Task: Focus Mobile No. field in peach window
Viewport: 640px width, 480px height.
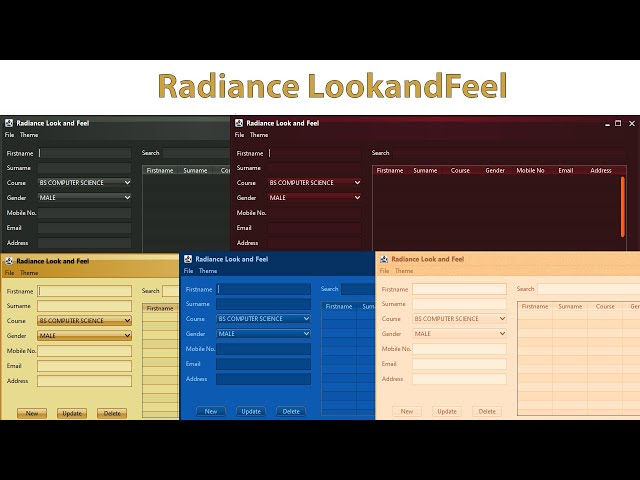Action: [459, 349]
